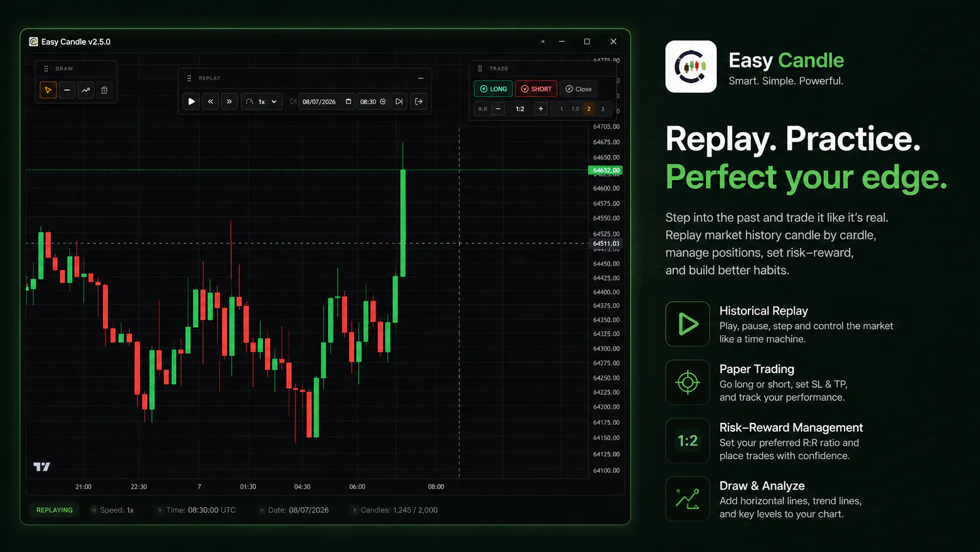This screenshot has width=980, height=552.
Task: Select the cursor pointer draw tool
Action: (48, 90)
